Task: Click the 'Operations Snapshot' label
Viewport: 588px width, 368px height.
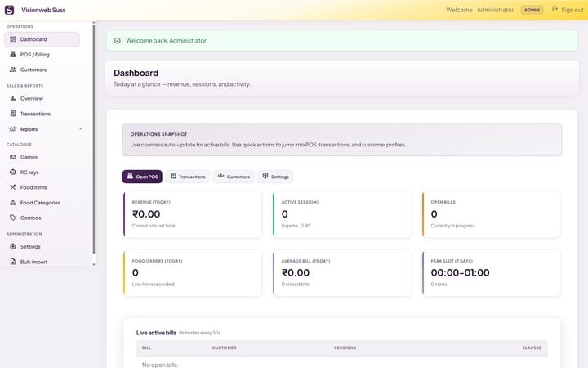Action: click(x=158, y=134)
